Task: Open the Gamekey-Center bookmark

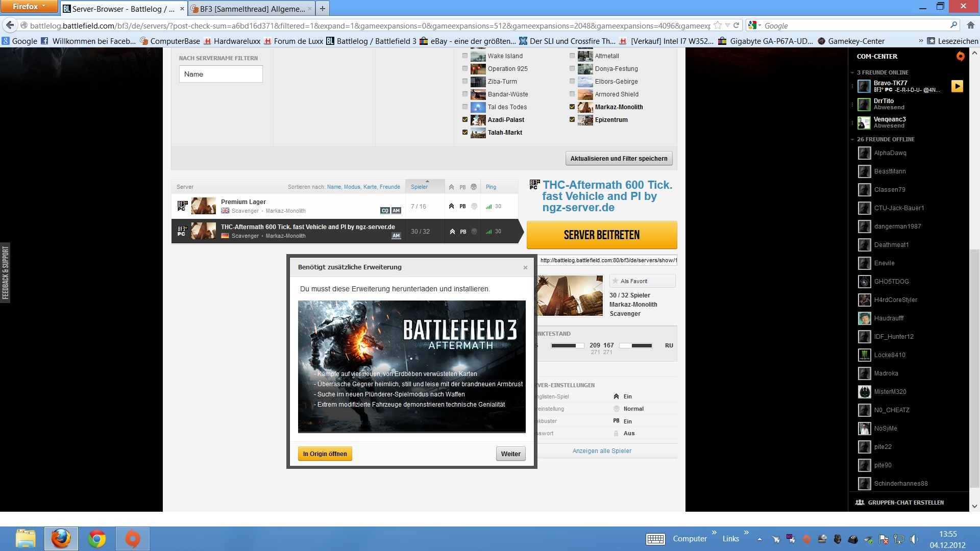Action: click(x=851, y=41)
